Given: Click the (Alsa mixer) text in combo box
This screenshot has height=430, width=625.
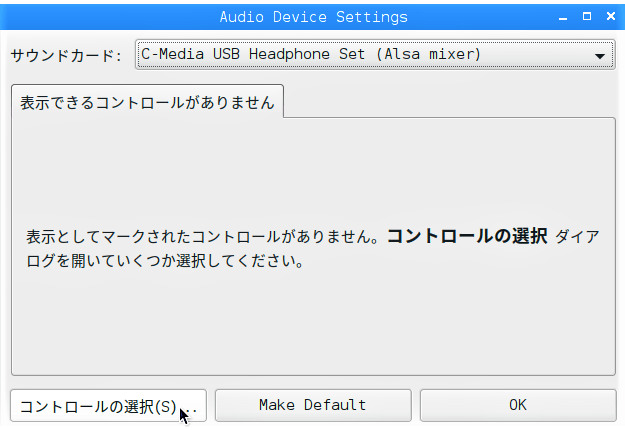Looking at the screenshot, I should coord(428,54).
